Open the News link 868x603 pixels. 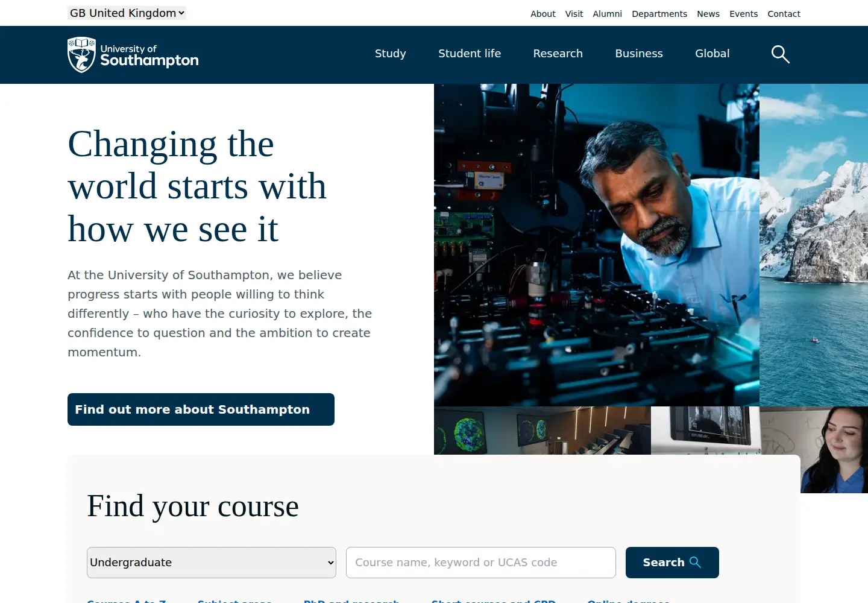coord(708,14)
